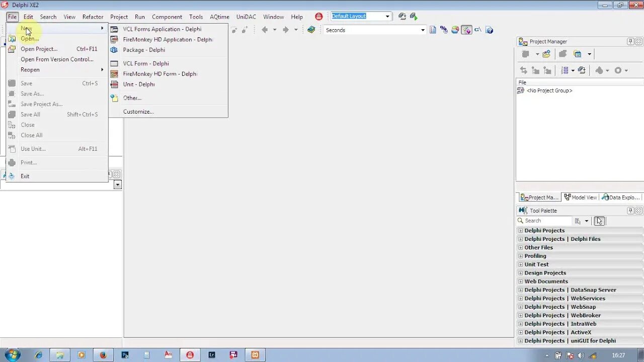The width and height of the screenshot is (644, 362).
Task: Click the Tool Palette categories filter icon
Action: tap(579, 221)
